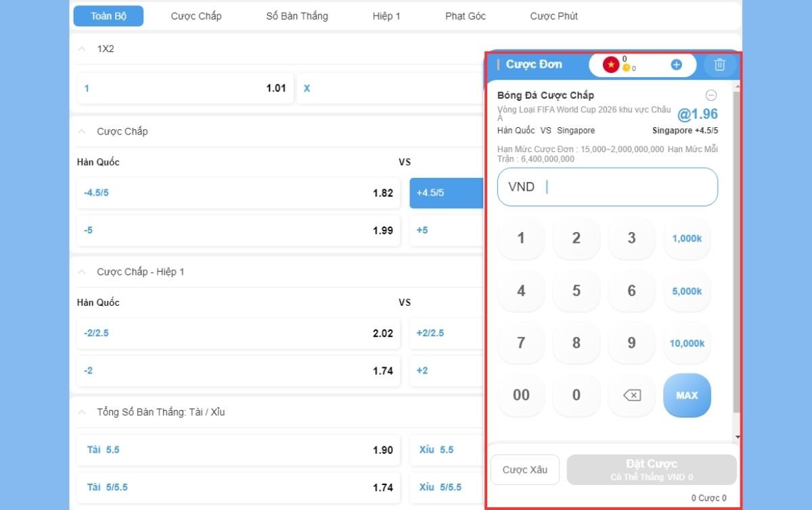The height and width of the screenshot is (510, 812).
Task: Click the Vietnam flag currency icon
Action: [611, 65]
